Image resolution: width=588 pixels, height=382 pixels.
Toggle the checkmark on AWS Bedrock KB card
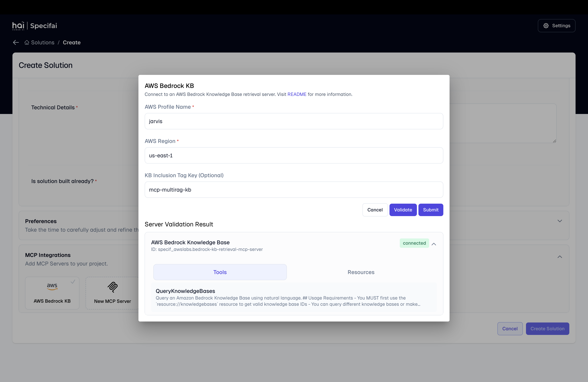[x=73, y=282]
